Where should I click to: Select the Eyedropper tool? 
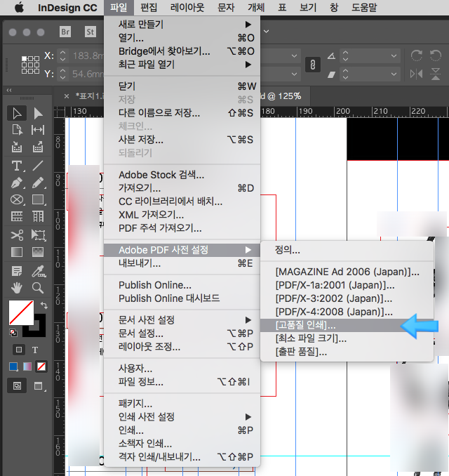(39, 272)
